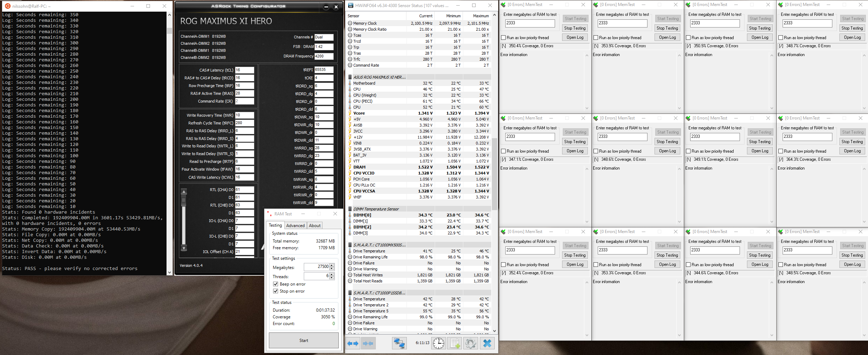Click the ASRock slider's down arrow
Screen dimensions: 868x355
(x=184, y=248)
